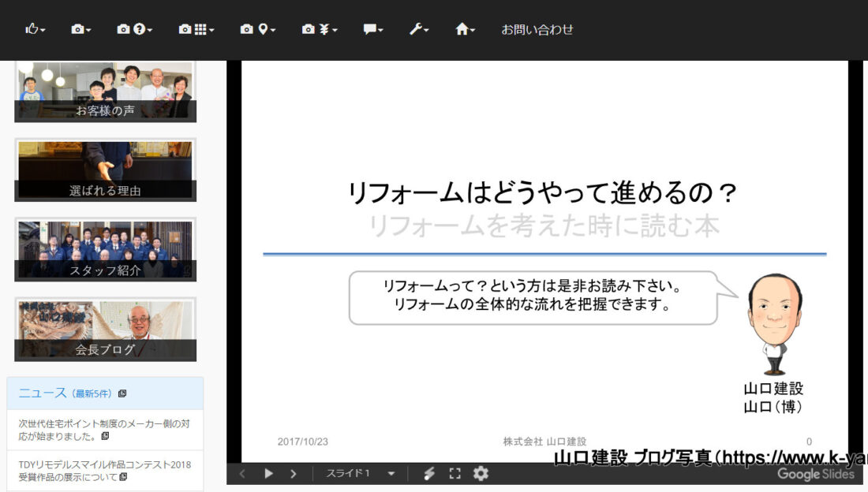The width and height of the screenshot is (868, 492).
Task: Click the lightning bolt icon in slides bar
Action: (x=429, y=473)
